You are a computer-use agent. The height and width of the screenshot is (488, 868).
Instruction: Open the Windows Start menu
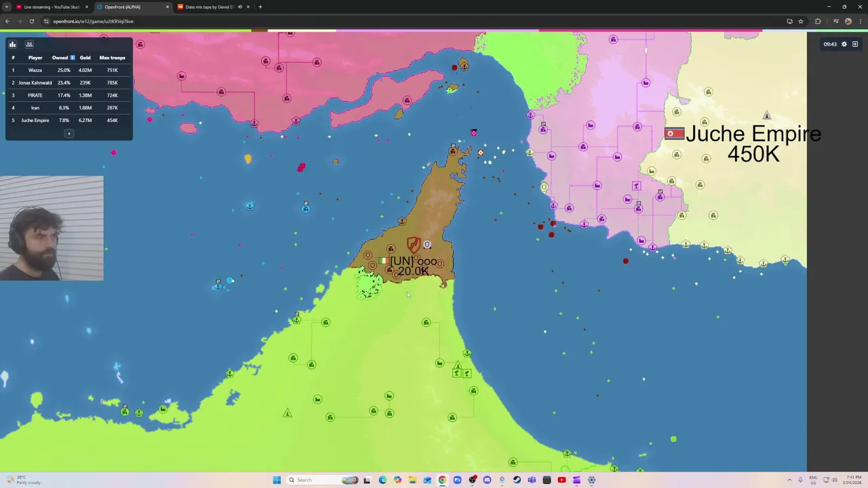click(277, 480)
